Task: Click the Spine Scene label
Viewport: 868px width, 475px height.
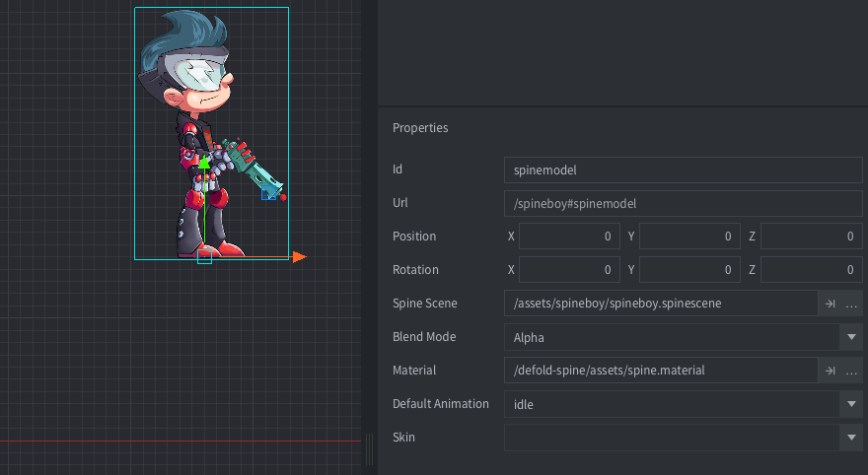Action: click(x=424, y=303)
